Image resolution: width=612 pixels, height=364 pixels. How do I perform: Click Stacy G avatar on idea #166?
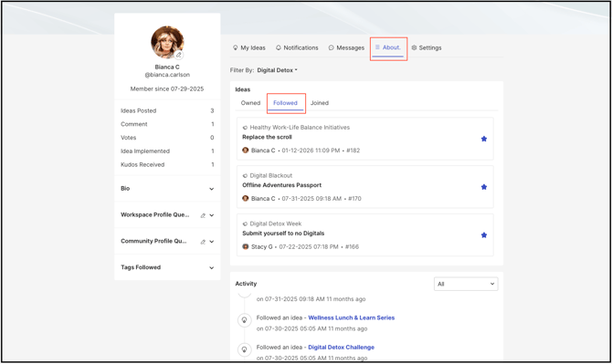tap(246, 246)
